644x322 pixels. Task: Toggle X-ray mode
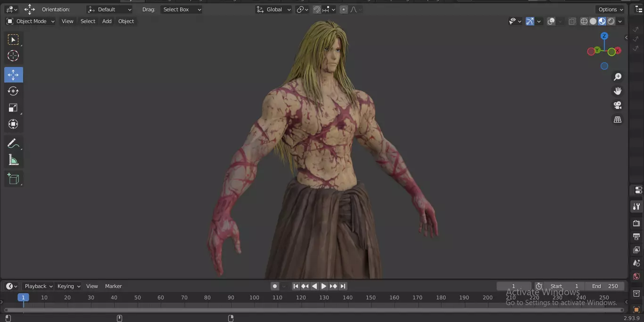coord(572,21)
